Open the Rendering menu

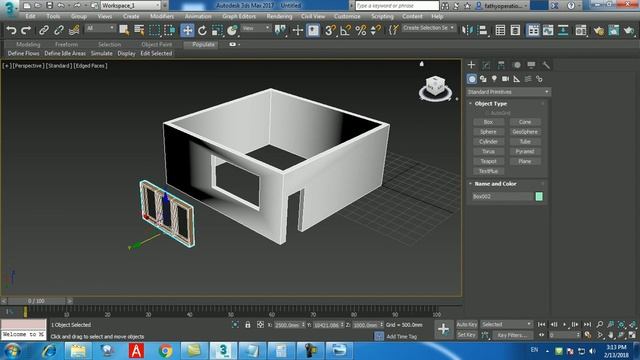tap(279, 17)
